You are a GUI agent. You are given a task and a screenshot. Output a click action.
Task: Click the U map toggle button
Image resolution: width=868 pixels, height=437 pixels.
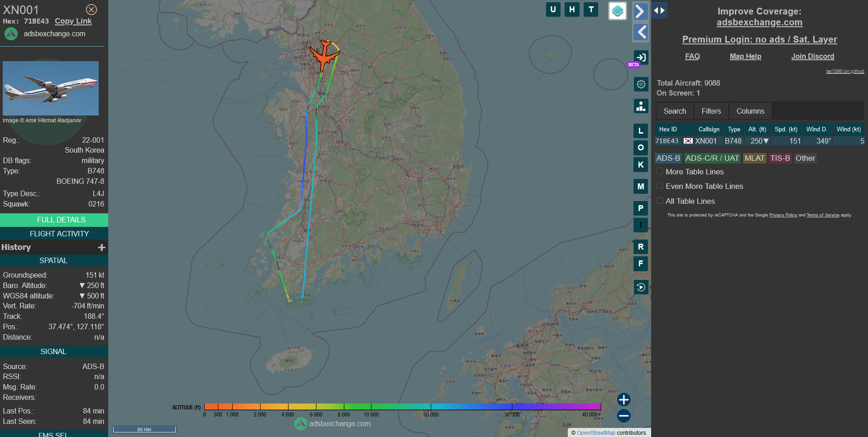point(553,10)
